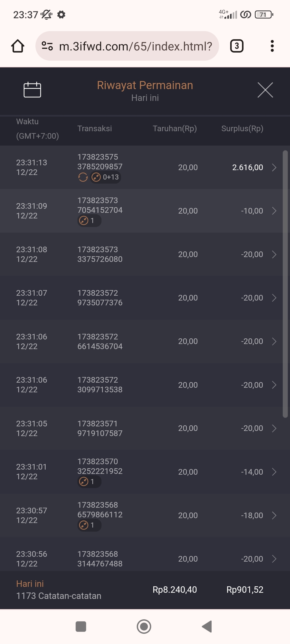Select the Surplus(Rp) column header
This screenshot has height=644, width=290.
(242, 129)
